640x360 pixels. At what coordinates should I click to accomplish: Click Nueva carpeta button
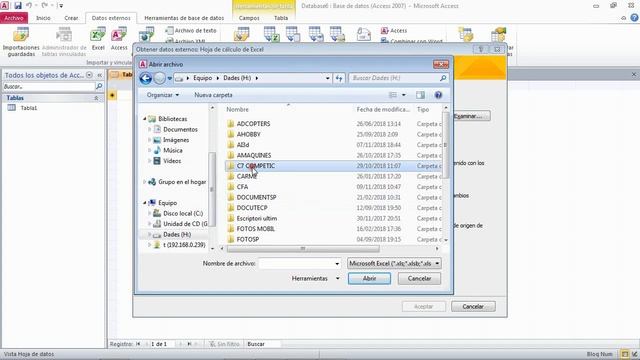coord(213,95)
